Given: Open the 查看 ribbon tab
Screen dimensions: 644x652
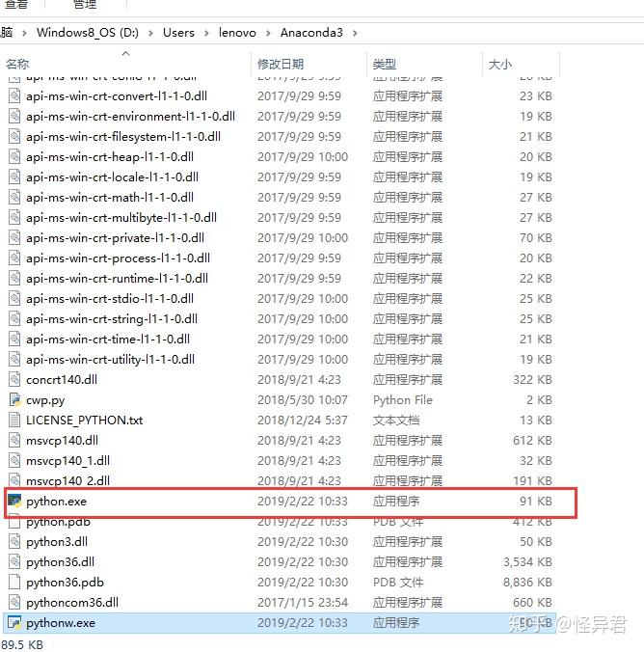Looking at the screenshot, I should [16, 4].
